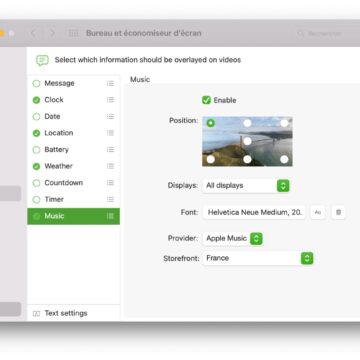Select bottom-left position radio button
Image resolution: width=360 pixels, height=360 pixels.
click(x=210, y=159)
